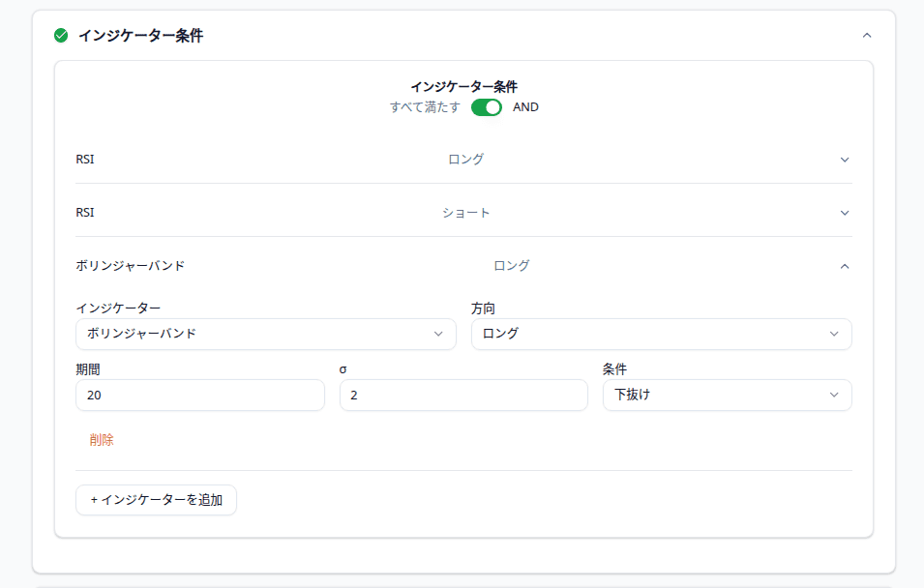Open the インジケーター dropdown
The image size is (924, 588).
pos(265,334)
